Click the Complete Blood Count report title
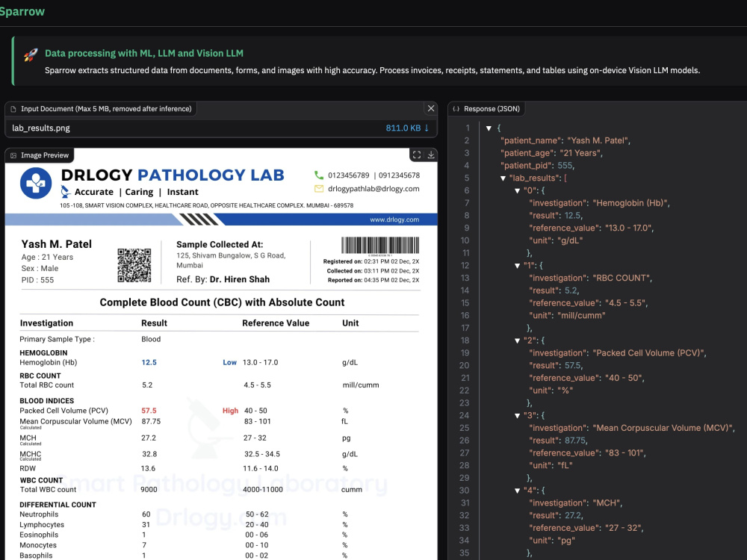This screenshot has height=560, width=747. tap(222, 302)
